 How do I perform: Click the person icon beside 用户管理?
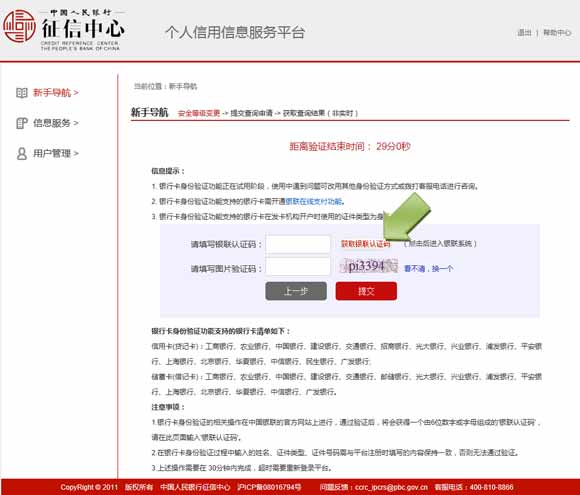[x=22, y=153]
